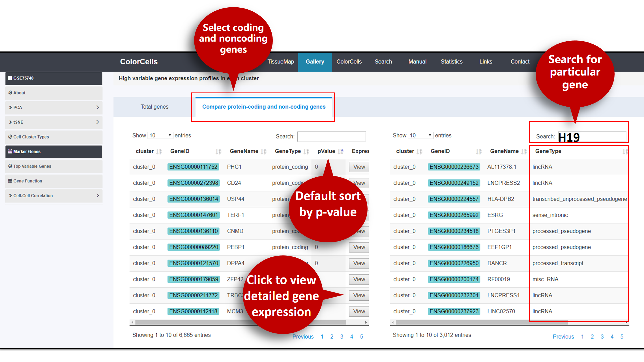Open gene link ENSG00000272398

pyautogui.click(x=194, y=183)
